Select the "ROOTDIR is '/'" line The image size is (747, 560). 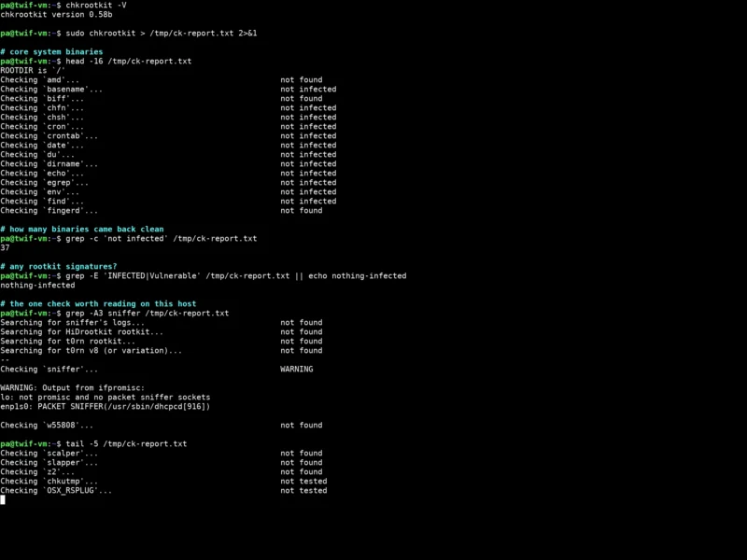coord(33,71)
